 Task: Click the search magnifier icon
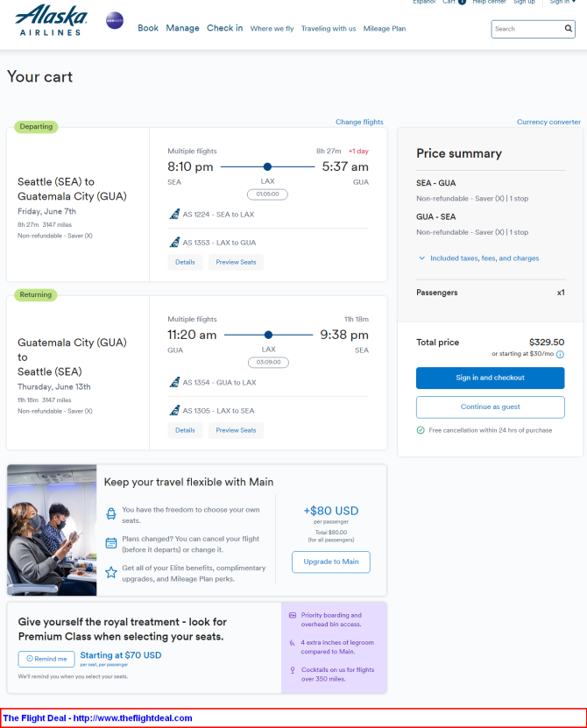click(568, 29)
